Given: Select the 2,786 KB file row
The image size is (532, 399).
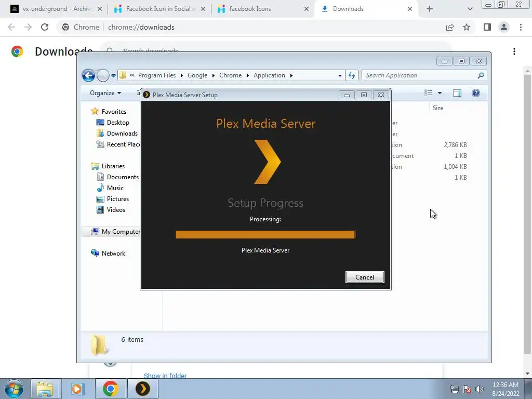Looking at the screenshot, I should (429, 145).
